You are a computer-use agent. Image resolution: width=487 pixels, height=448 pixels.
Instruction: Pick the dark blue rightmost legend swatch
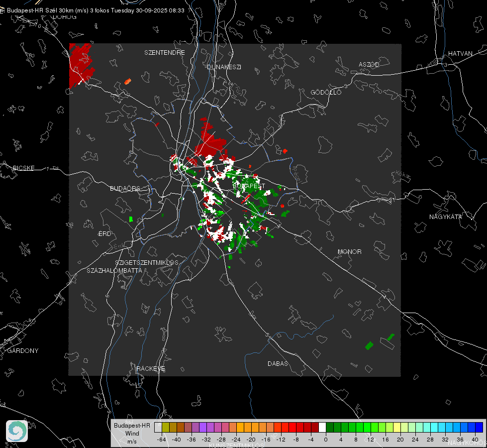(479, 427)
